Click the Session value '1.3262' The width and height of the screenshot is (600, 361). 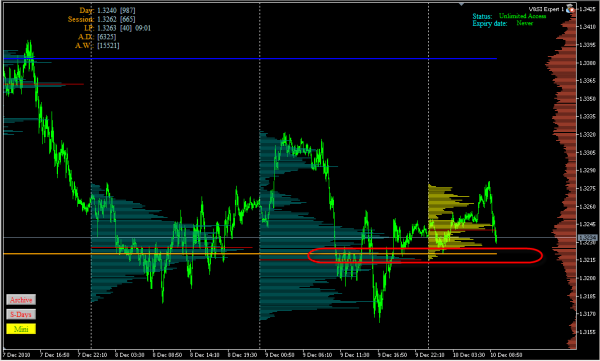point(107,19)
